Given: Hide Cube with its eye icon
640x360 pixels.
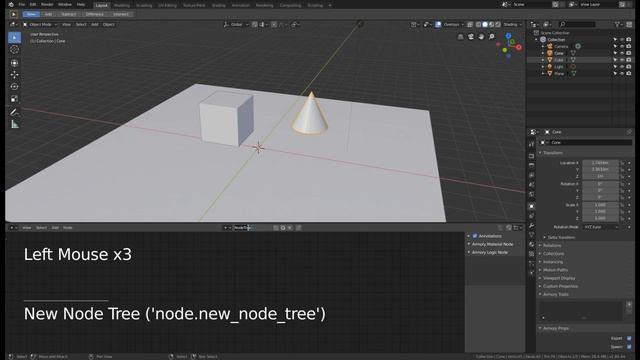Looking at the screenshot, I should coord(622,60).
